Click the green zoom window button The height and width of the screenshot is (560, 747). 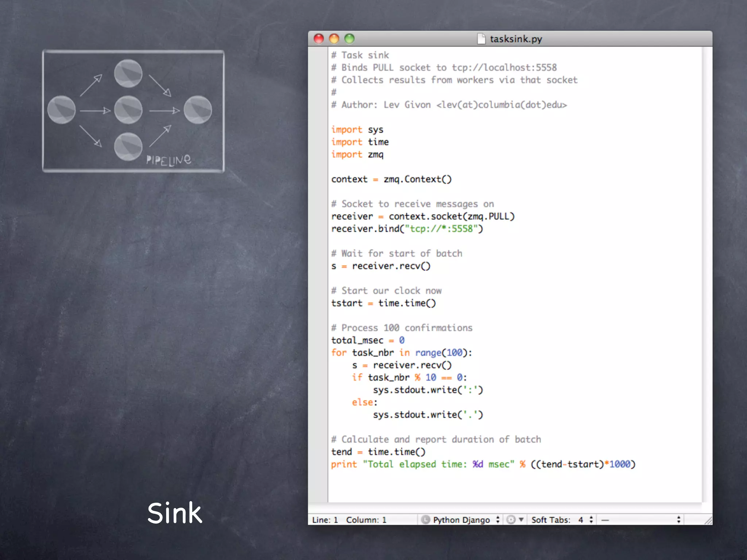tap(349, 39)
